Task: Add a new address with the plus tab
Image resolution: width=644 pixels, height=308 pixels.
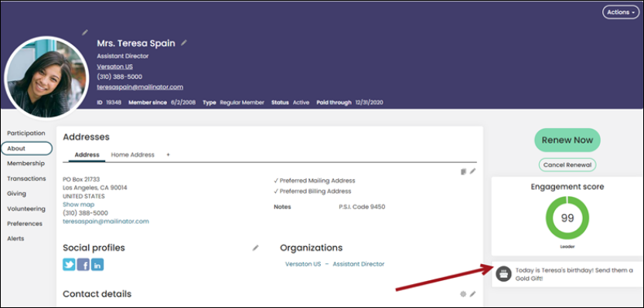Action: 168,154
